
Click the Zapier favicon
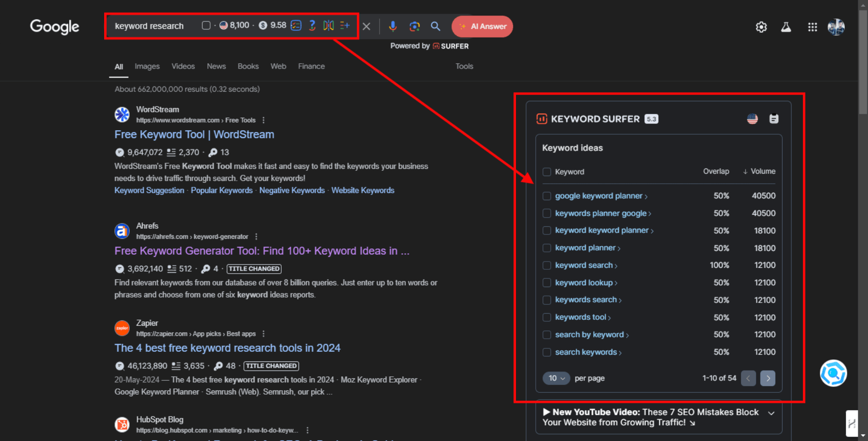pos(122,328)
